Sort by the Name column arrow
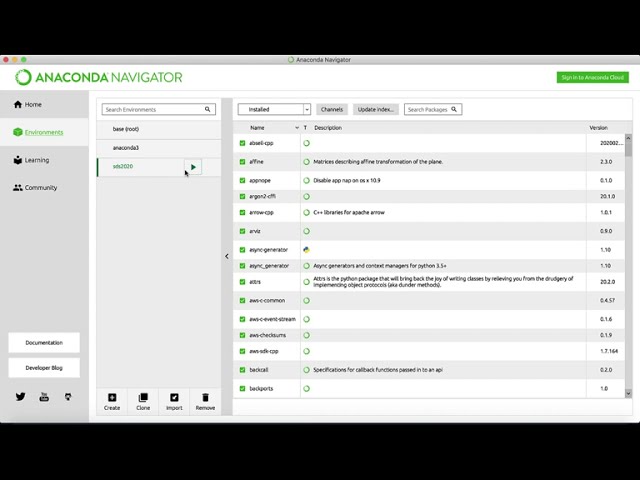 297,128
